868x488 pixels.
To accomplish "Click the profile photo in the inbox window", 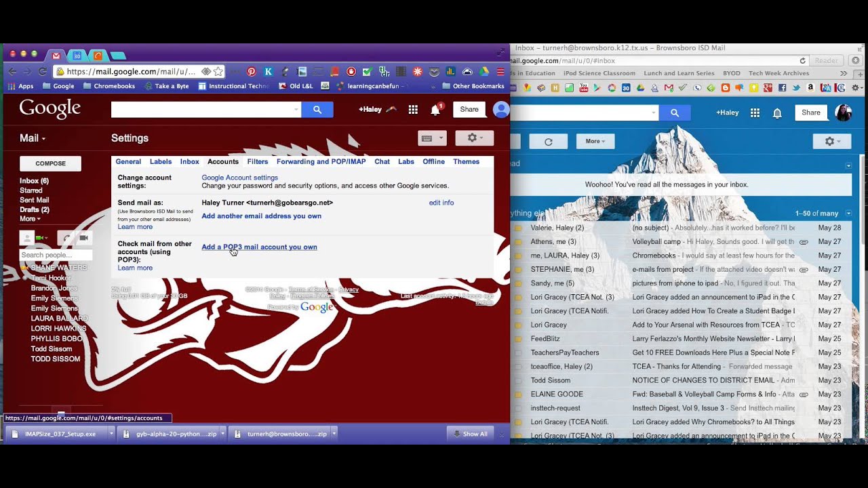I will [844, 113].
